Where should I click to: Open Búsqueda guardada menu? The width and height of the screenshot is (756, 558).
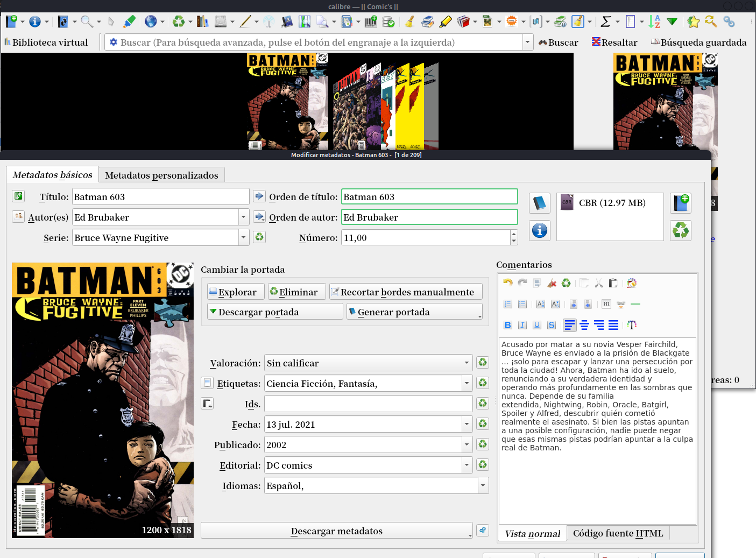coord(698,43)
